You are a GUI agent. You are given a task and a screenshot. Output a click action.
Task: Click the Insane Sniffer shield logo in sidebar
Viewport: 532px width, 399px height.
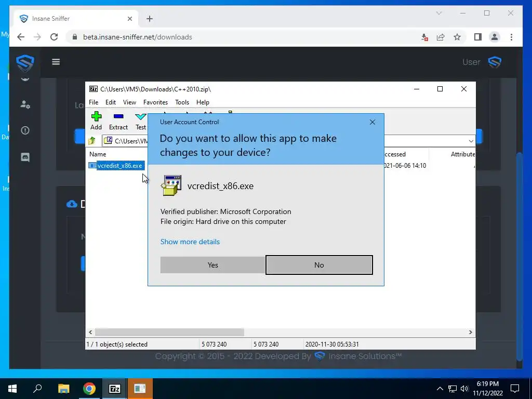tap(25, 63)
